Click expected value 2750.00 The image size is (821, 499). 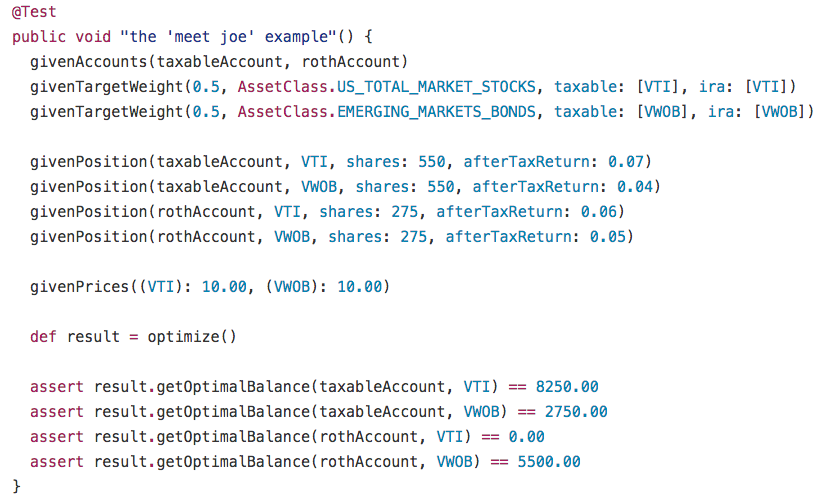pyautogui.click(x=576, y=412)
